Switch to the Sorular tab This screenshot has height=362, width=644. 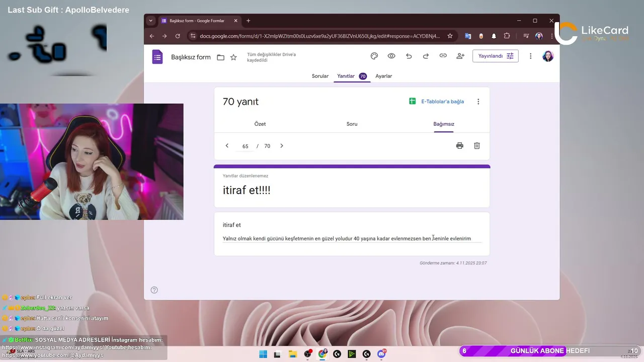tap(320, 76)
